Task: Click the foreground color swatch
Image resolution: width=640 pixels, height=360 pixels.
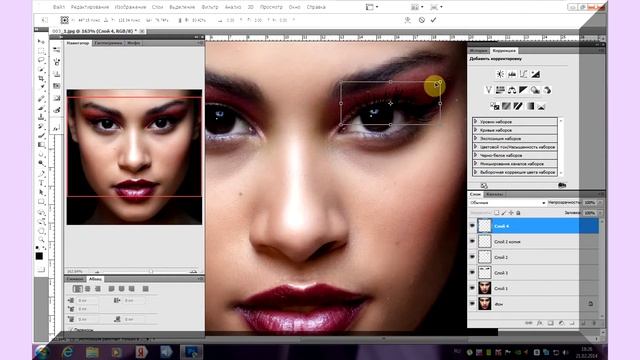Action: click(x=39, y=256)
